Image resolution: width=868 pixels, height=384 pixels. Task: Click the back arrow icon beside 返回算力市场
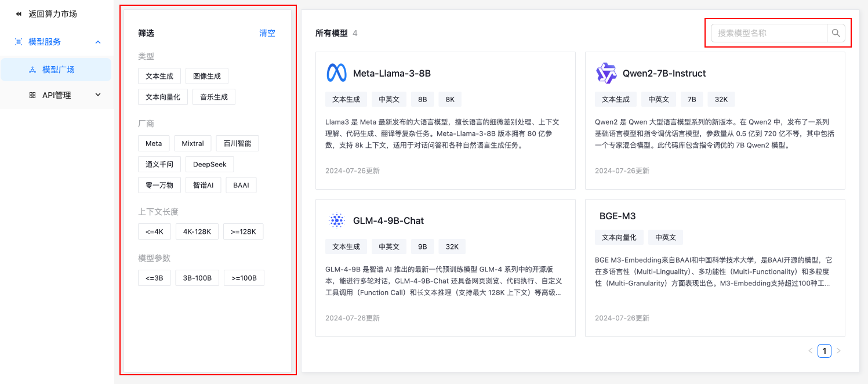[19, 14]
